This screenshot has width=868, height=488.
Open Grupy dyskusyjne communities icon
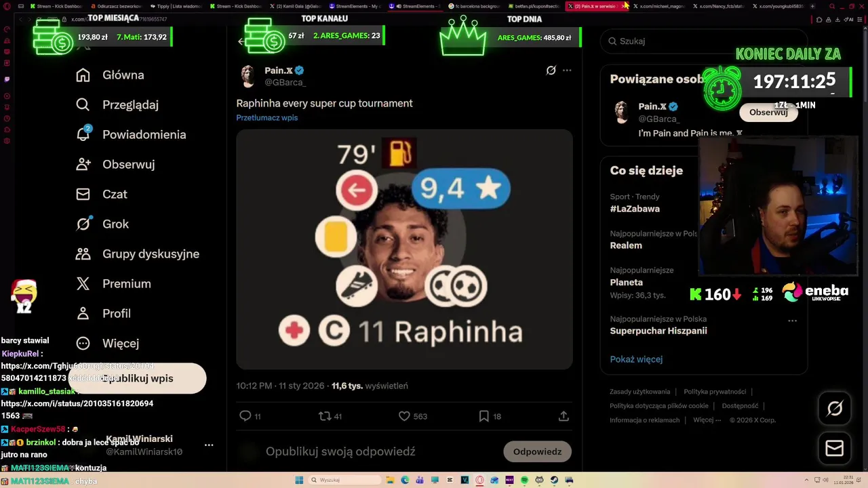pyautogui.click(x=83, y=254)
